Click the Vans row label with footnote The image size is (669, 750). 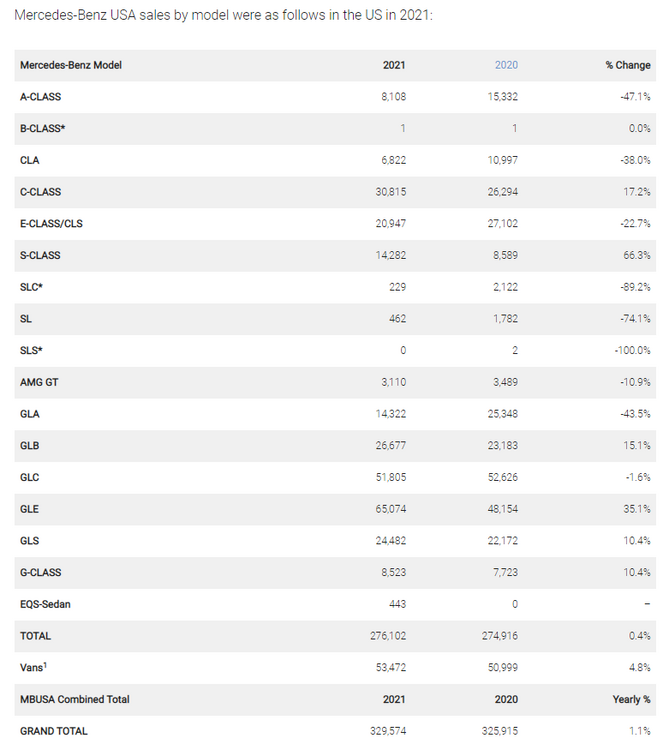tap(33, 667)
